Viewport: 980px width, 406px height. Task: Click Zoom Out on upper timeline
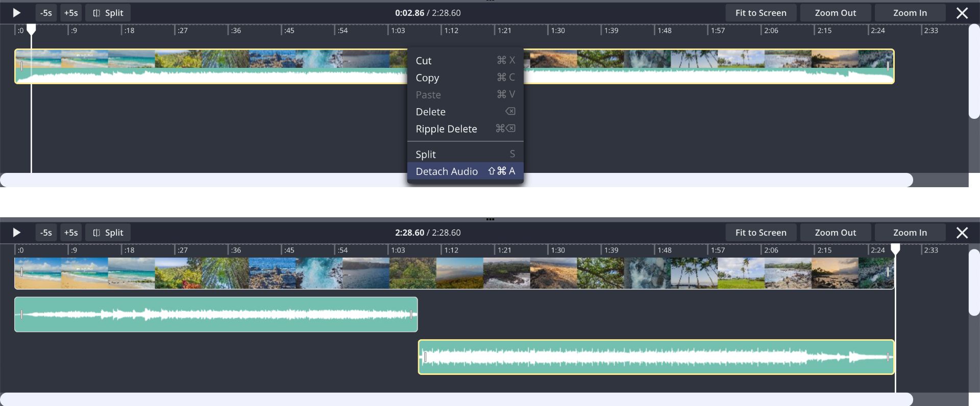tap(835, 13)
